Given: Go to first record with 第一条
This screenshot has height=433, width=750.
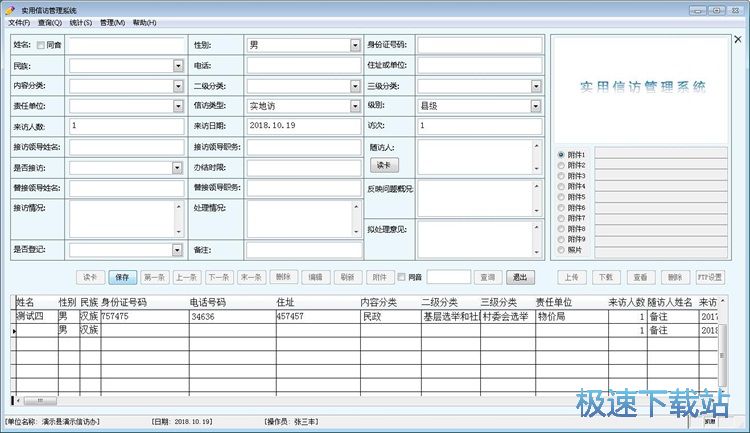Looking at the screenshot, I should [x=154, y=277].
